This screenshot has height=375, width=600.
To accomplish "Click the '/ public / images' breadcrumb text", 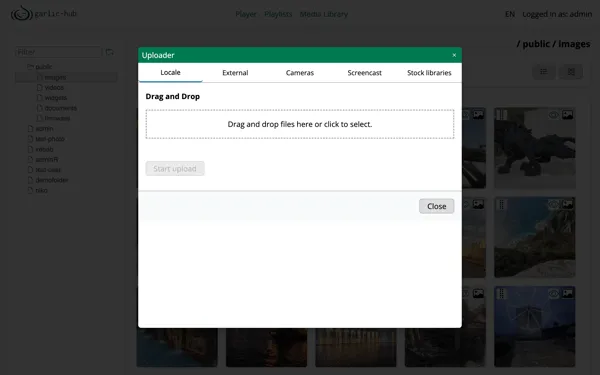I will 553,44.
